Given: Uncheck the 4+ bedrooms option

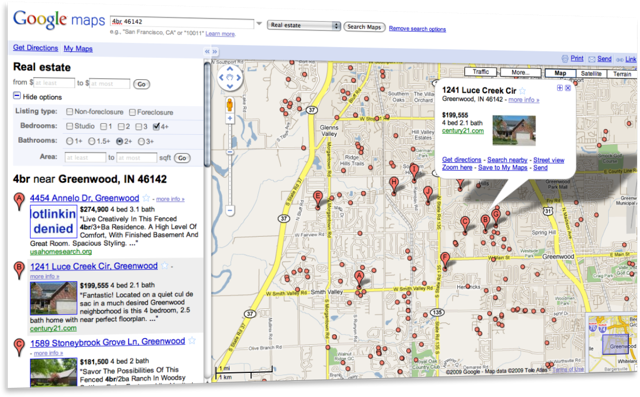Looking at the screenshot, I should [156, 126].
